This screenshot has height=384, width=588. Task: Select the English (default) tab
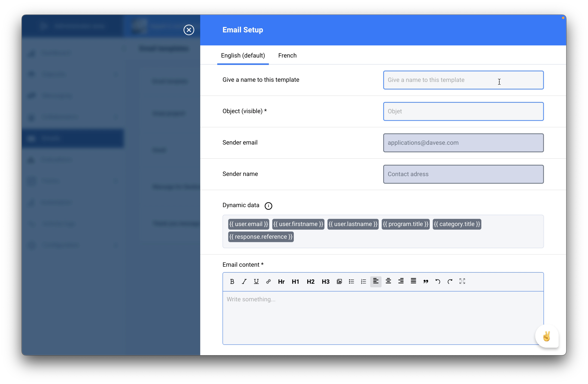[243, 55]
